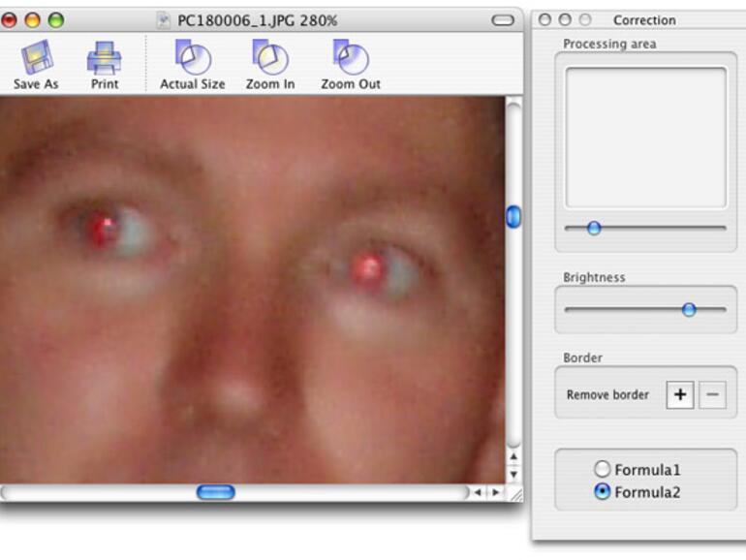Screen dimensions: 746x560
Task: Select the Formula2 radio button
Action: click(x=602, y=491)
